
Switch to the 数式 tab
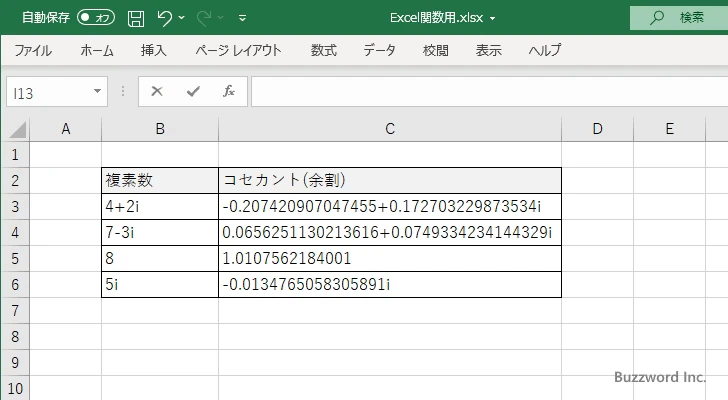pos(324,50)
